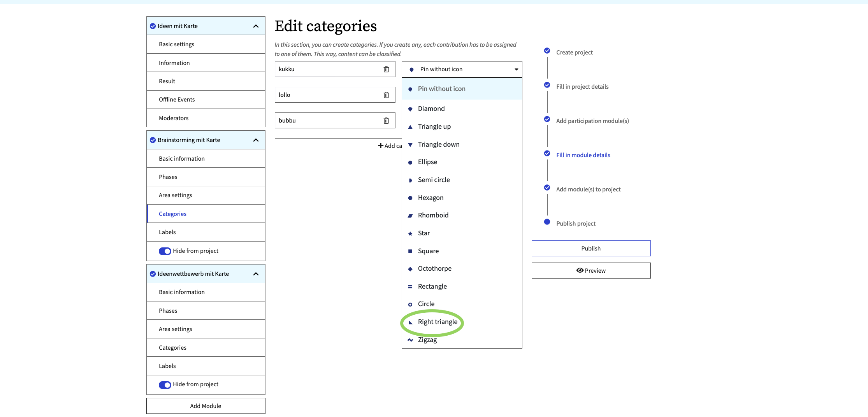The height and width of the screenshot is (417, 868).
Task: Open Basic information under Brainstorming mit Karte
Action: [206, 158]
